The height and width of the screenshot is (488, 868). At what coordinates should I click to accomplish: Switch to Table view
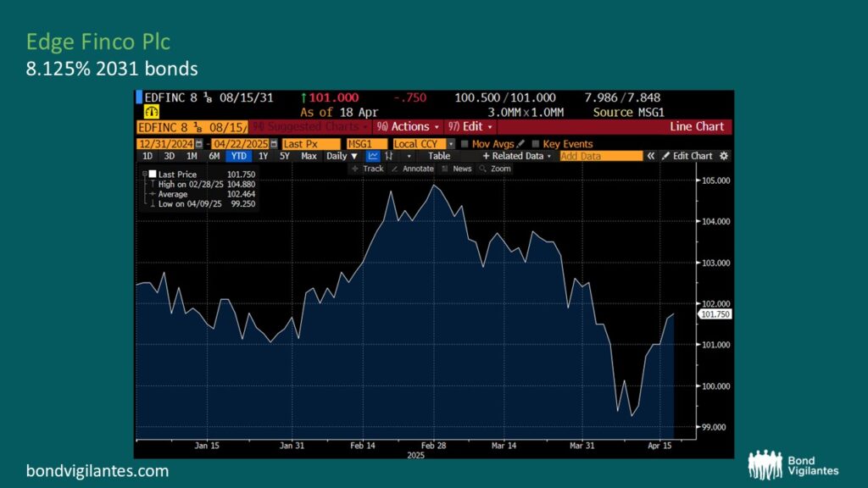(x=439, y=156)
